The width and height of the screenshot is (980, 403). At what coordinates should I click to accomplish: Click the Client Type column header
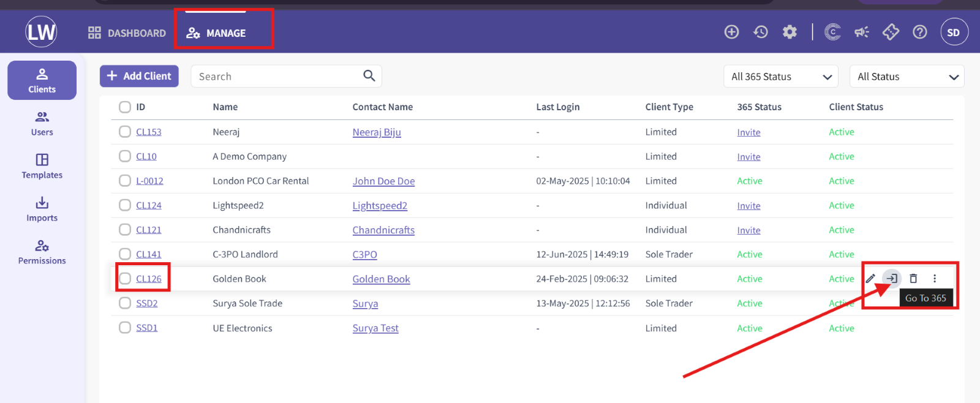[669, 107]
